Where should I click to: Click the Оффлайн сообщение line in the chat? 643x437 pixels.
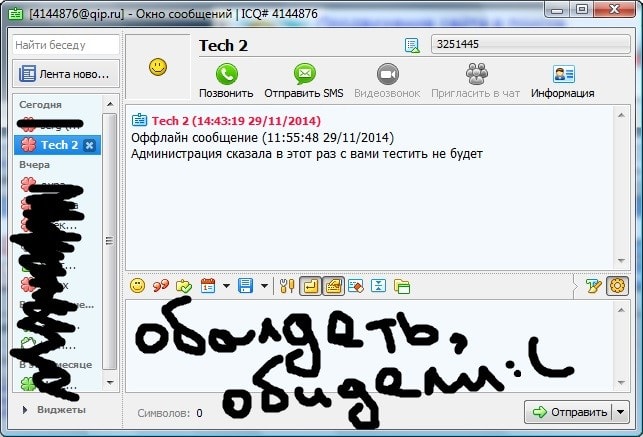click(x=262, y=137)
